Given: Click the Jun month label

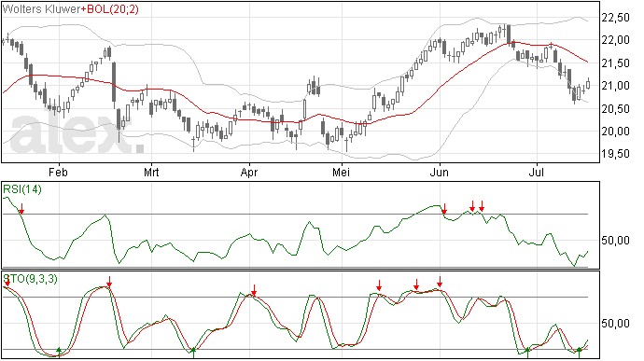Looking at the screenshot, I should [x=439, y=172].
